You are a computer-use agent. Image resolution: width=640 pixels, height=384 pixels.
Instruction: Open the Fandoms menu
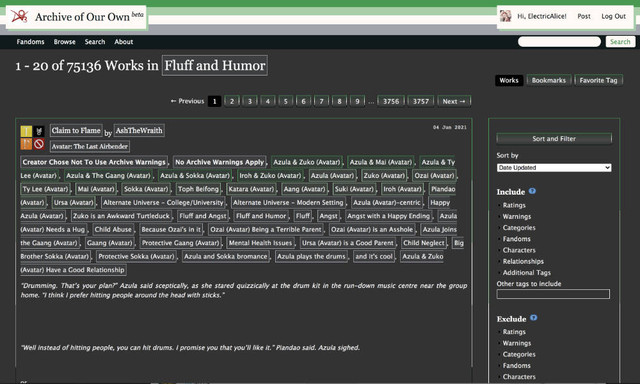(x=31, y=42)
